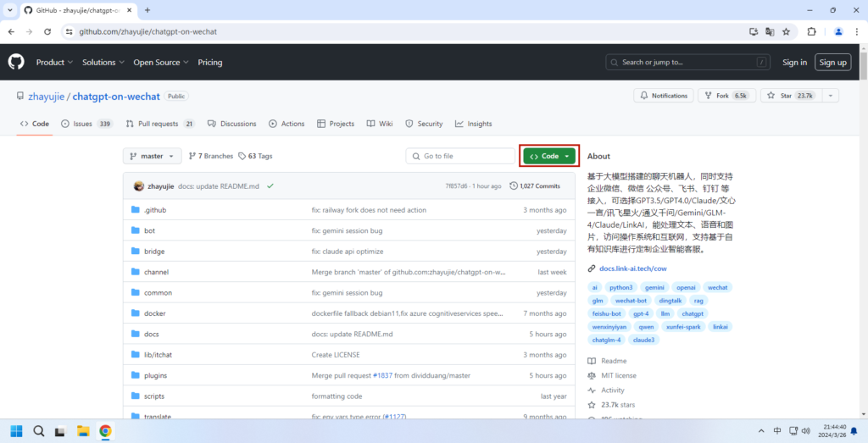Expand the Product menu
This screenshot has width=868, height=443.
pos(54,63)
